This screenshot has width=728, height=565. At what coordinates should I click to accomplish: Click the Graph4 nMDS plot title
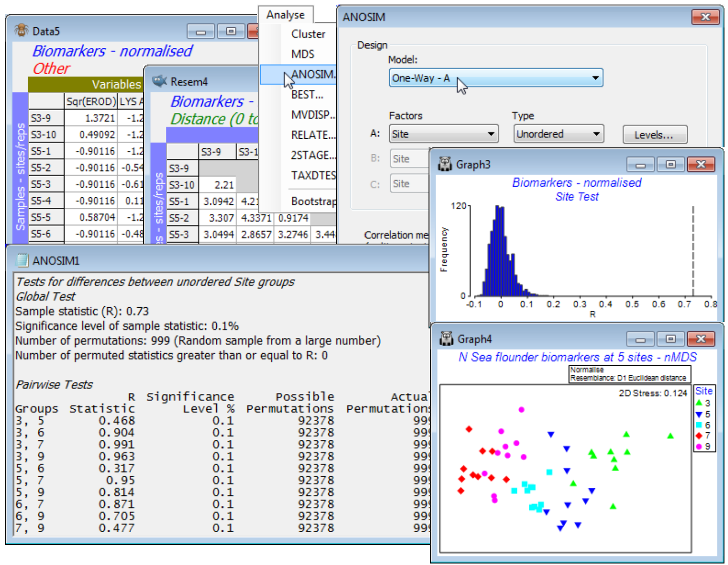(x=578, y=357)
